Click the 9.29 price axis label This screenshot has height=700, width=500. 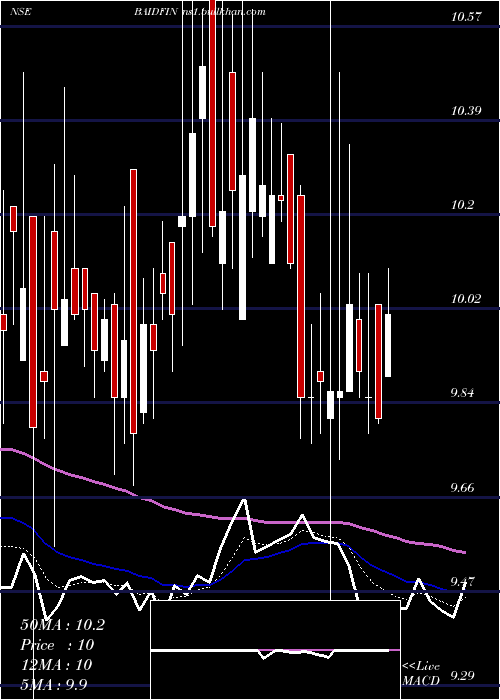(462, 675)
